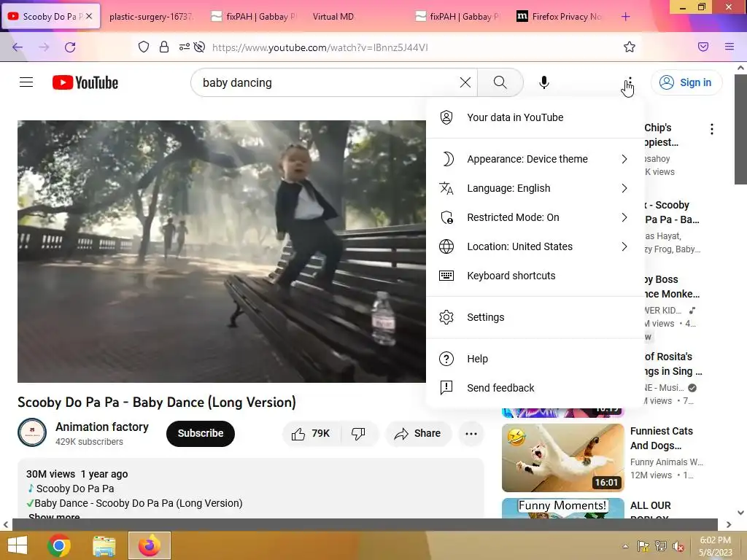Subscribe to Animation factory
Image resolution: width=747 pixels, height=560 pixels.
coord(200,433)
